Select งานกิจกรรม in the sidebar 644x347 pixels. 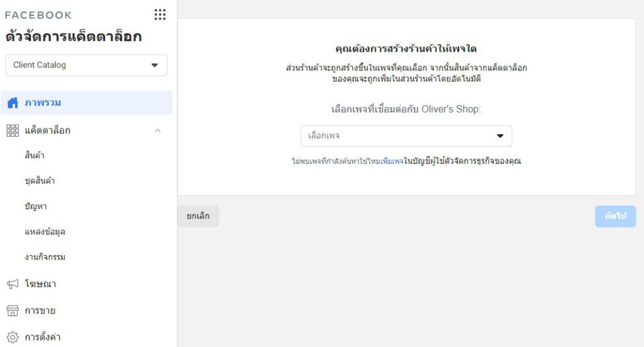45,257
